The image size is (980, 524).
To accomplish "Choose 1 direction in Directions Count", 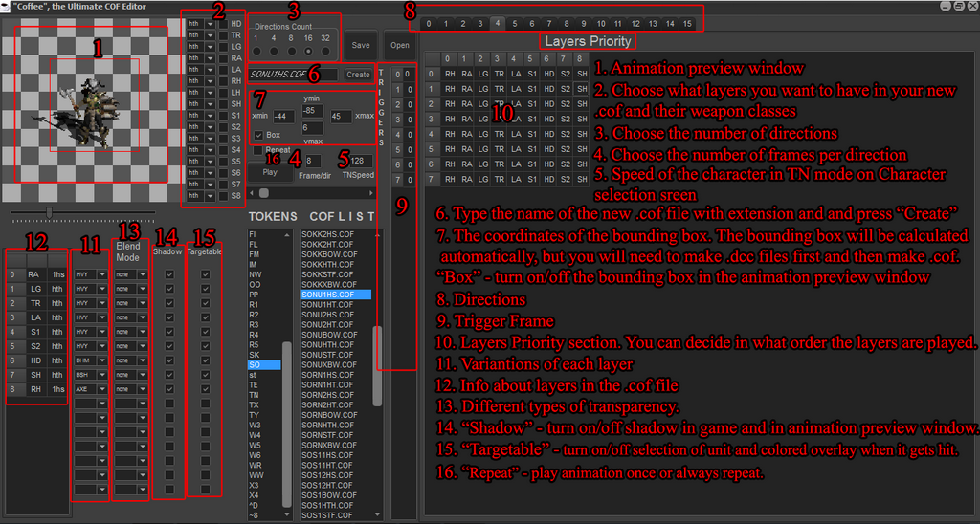I will (256, 52).
